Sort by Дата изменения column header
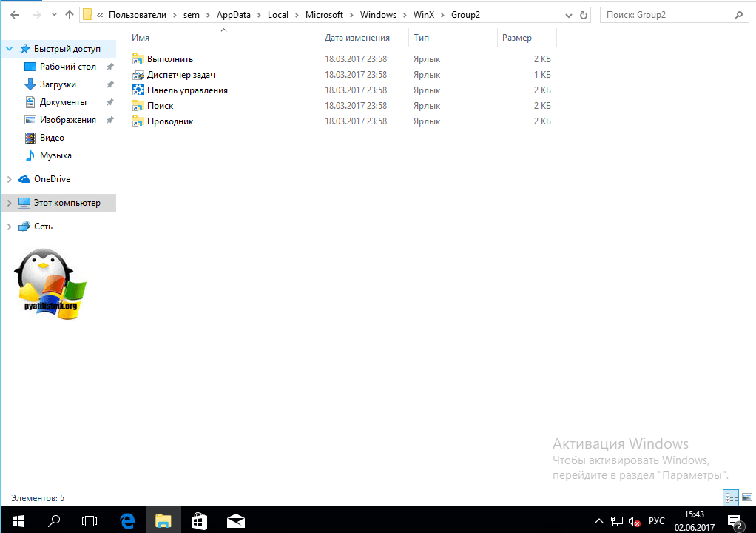The height and width of the screenshot is (533, 756). coord(357,38)
